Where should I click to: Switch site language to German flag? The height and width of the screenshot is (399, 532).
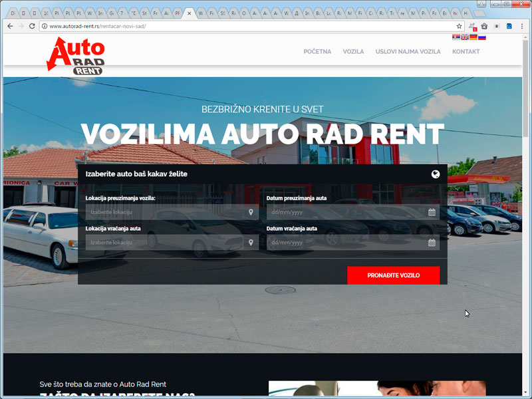[x=473, y=37]
